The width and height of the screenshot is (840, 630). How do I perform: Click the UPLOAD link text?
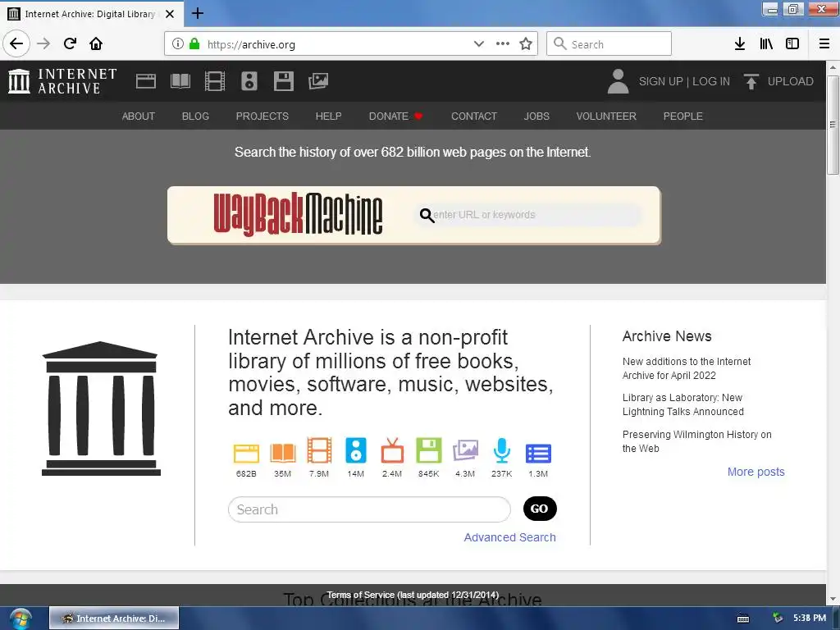pyautogui.click(x=790, y=81)
